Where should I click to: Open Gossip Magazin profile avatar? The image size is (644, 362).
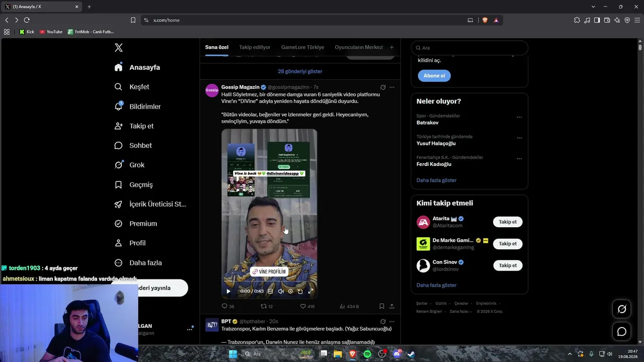[x=212, y=90]
